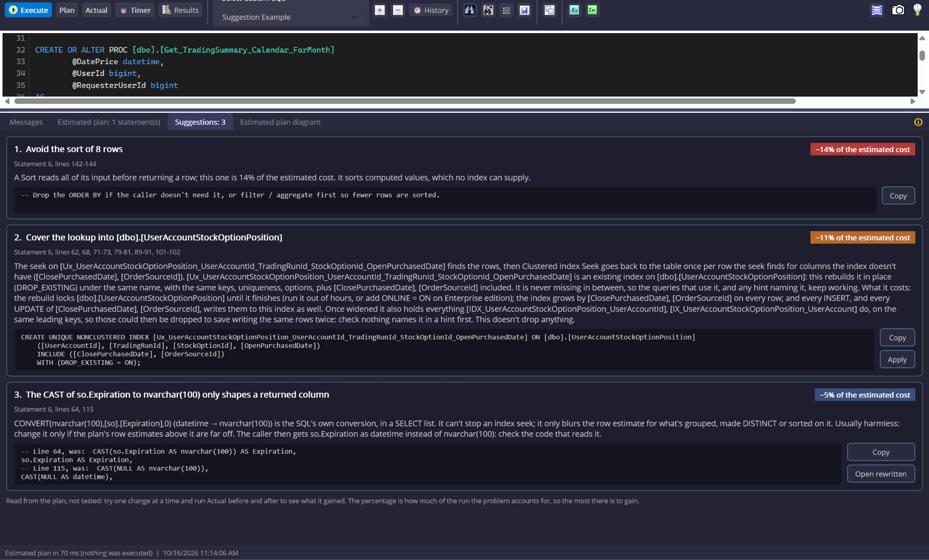This screenshot has width=929, height=560.
Task: Open the Suggestion Example dropdown
Action: (x=290, y=17)
